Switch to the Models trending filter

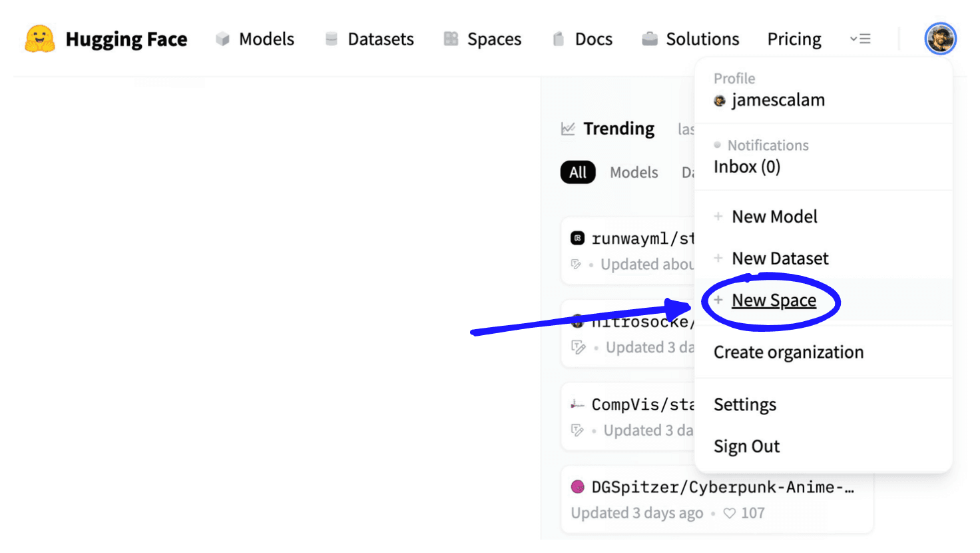pyautogui.click(x=633, y=173)
